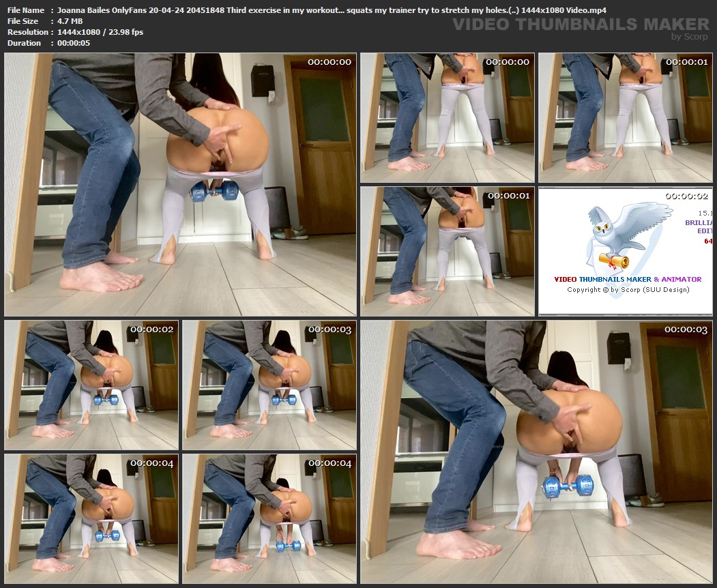Open the large thumbnail stamped 00:00:03
This screenshot has height=588, width=717.
536,452
